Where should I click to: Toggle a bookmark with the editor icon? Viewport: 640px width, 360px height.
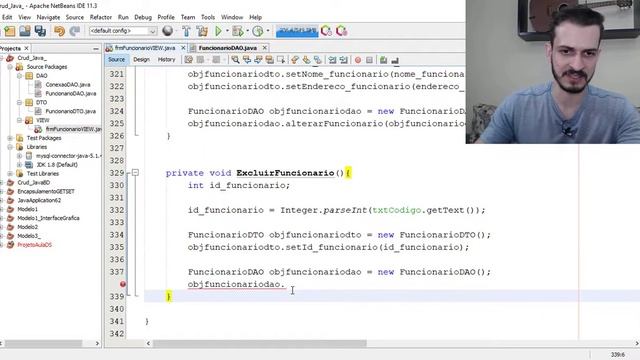click(x=318, y=60)
